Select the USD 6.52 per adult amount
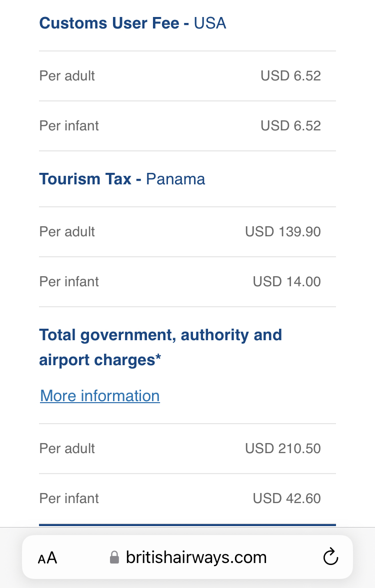 tap(290, 76)
